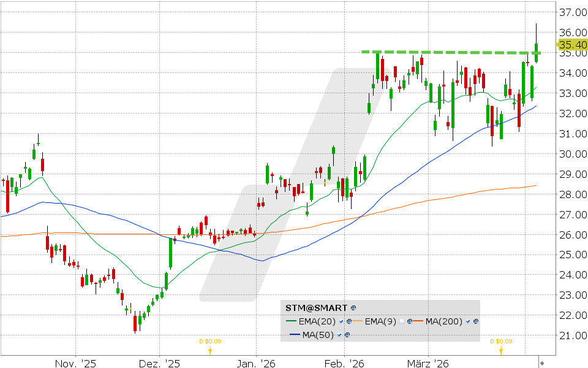Uncheck the EMA(20) visibility checkbox
This screenshot has height=368, width=588.
(341, 321)
